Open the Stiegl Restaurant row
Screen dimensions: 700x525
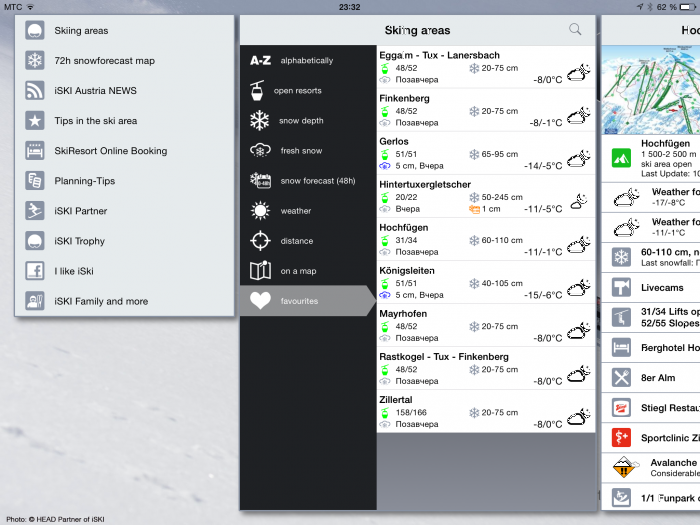coord(651,408)
